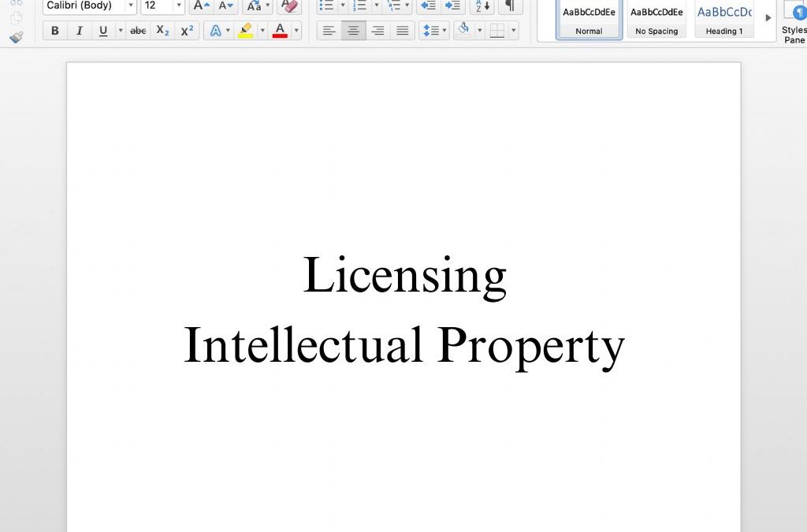The image size is (807, 532).
Task: Click the Copy icon
Action: [17, 17]
